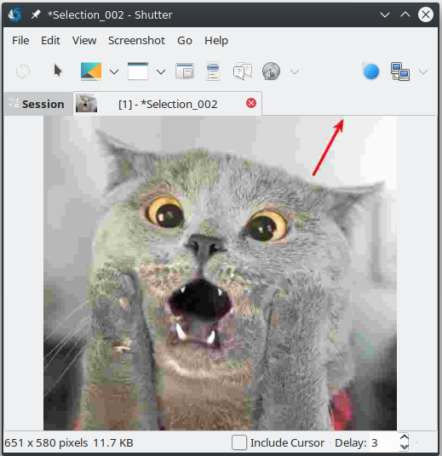
Task: Capture a window with window icon
Action: pyautogui.click(x=138, y=71)
